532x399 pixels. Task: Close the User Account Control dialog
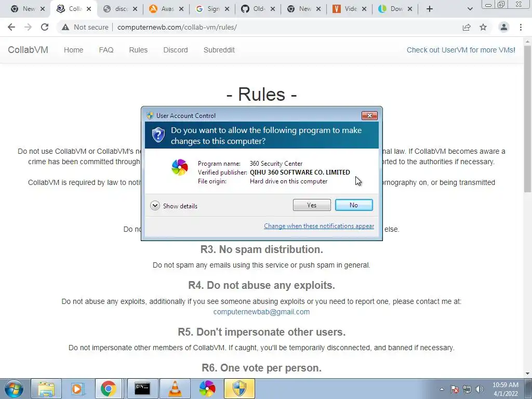pyautogui.click(x=369, y=116)
